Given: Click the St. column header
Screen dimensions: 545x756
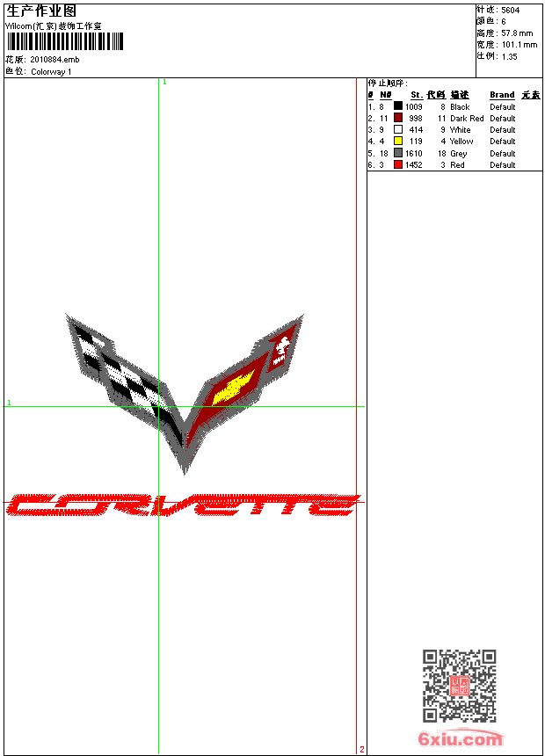Looking at the screenshot, I should [417, 95].
